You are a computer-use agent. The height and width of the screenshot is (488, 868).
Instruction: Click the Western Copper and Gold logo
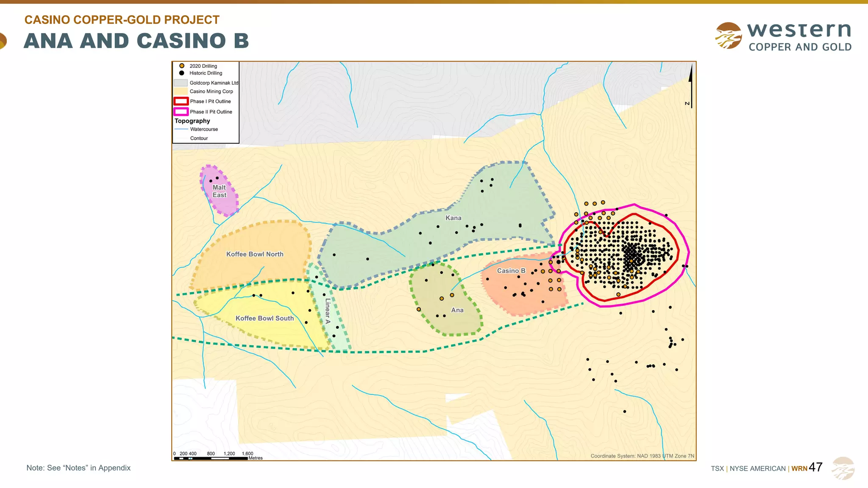pos(783,36)
